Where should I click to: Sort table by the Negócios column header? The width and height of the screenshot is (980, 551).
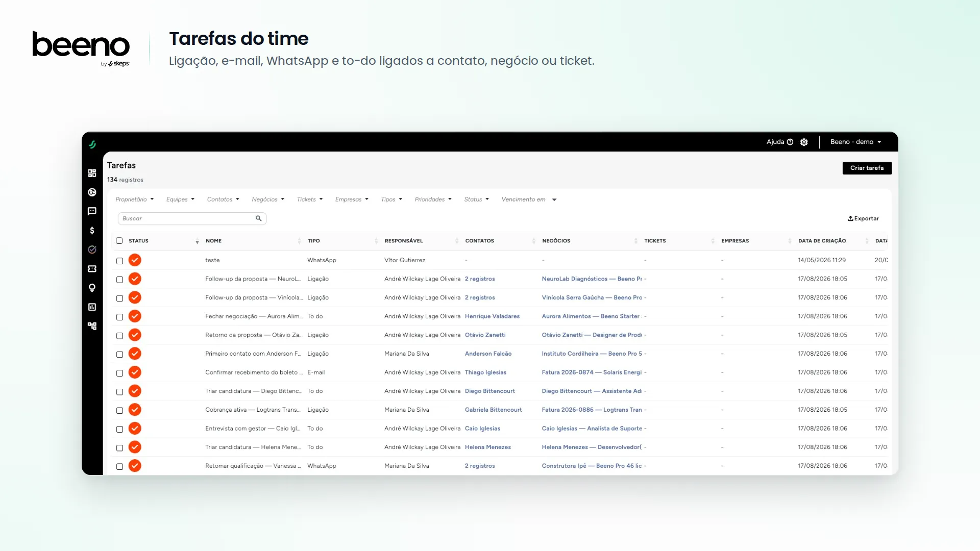click(x=556, y=241)
